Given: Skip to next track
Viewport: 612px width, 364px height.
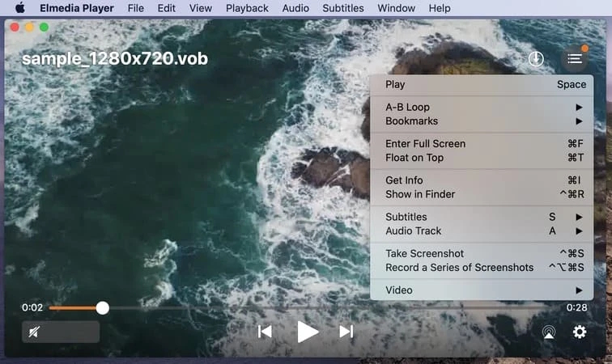Looking at the screenshot, I should (346, 332).
